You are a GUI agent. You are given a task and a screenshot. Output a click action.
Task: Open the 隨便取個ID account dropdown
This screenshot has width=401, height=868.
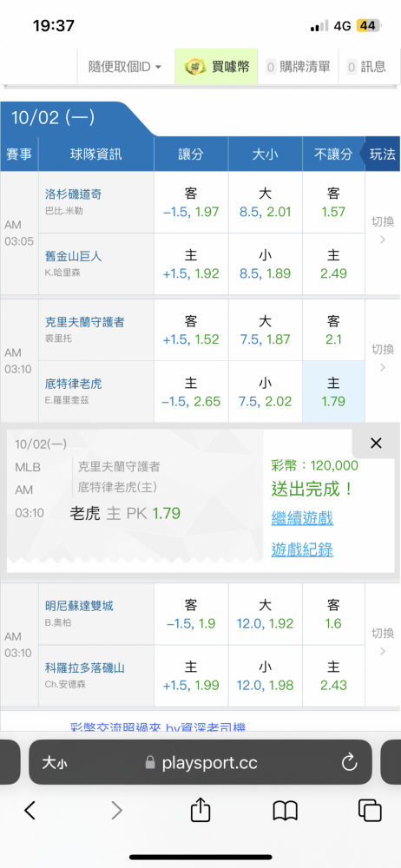[125, 67]
